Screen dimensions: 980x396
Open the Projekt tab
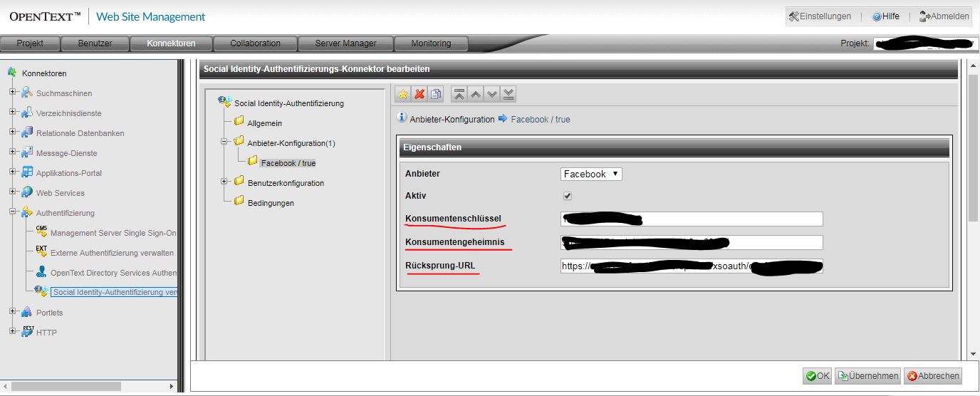[x=30, y=43]
